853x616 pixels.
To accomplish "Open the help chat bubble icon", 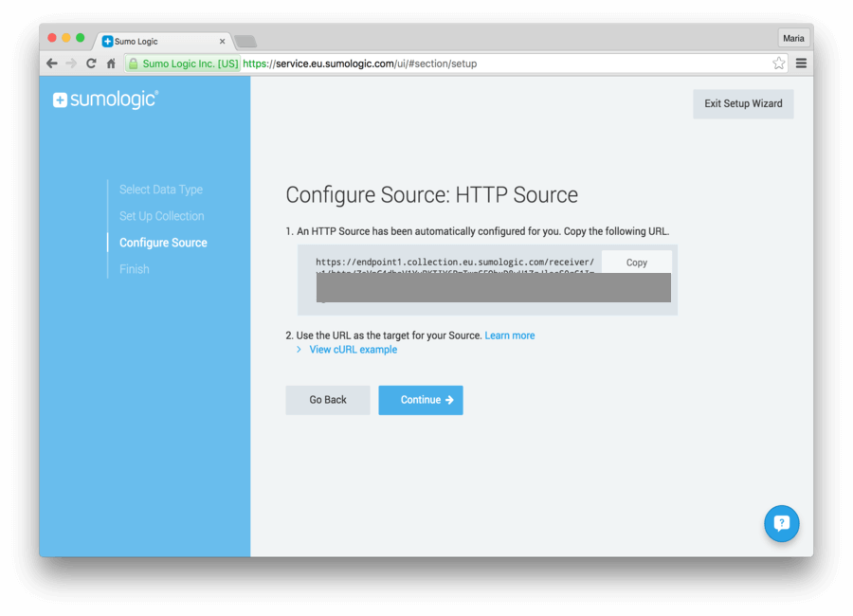I will [781, 523].
